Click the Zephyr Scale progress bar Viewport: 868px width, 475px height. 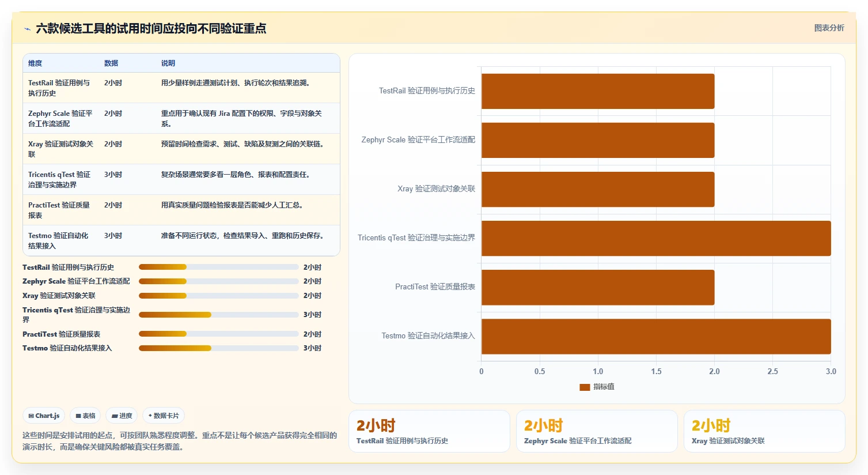pyautogui.click(x=219, y=281)
